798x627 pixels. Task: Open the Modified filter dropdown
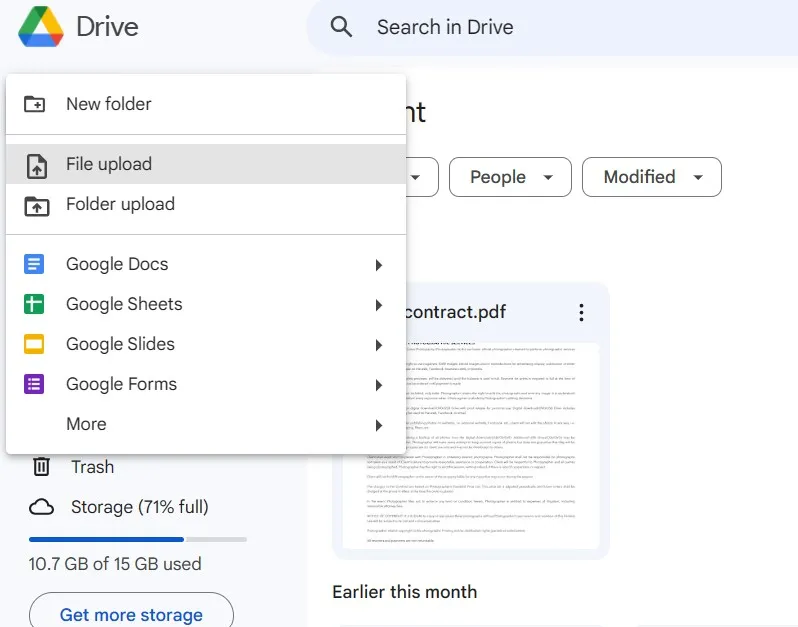click(x=651, y=177)
